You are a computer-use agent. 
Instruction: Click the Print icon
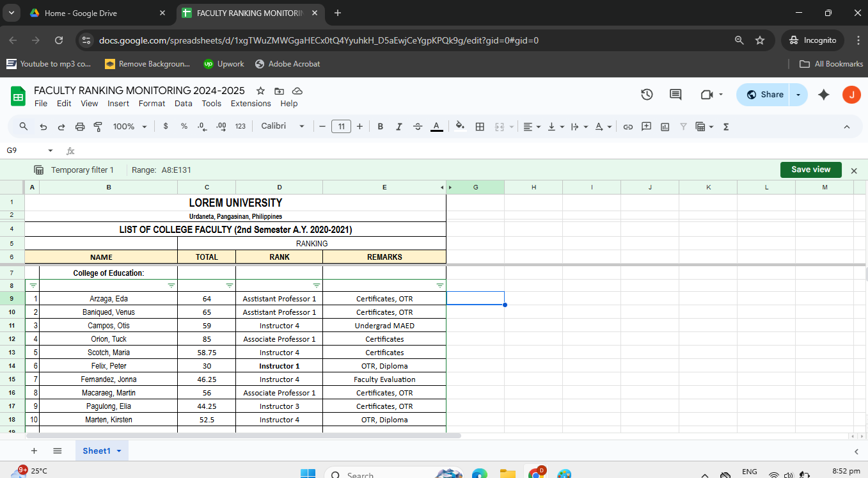(80, 127)
